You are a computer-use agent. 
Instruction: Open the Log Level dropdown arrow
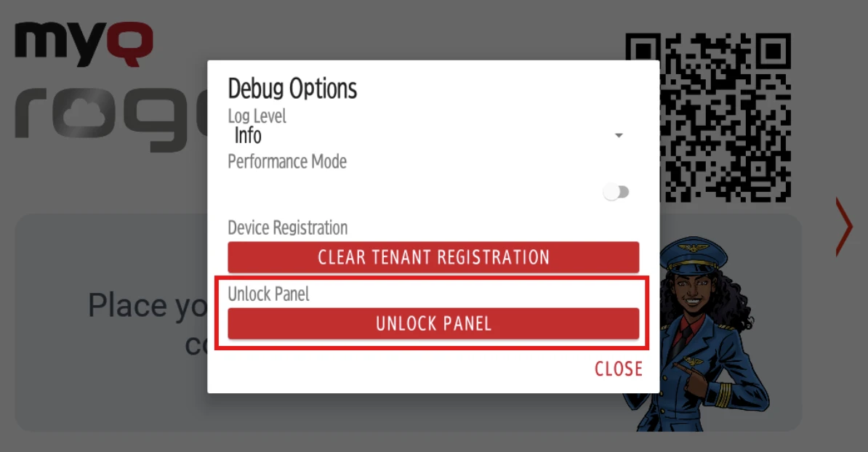point(619,136)
